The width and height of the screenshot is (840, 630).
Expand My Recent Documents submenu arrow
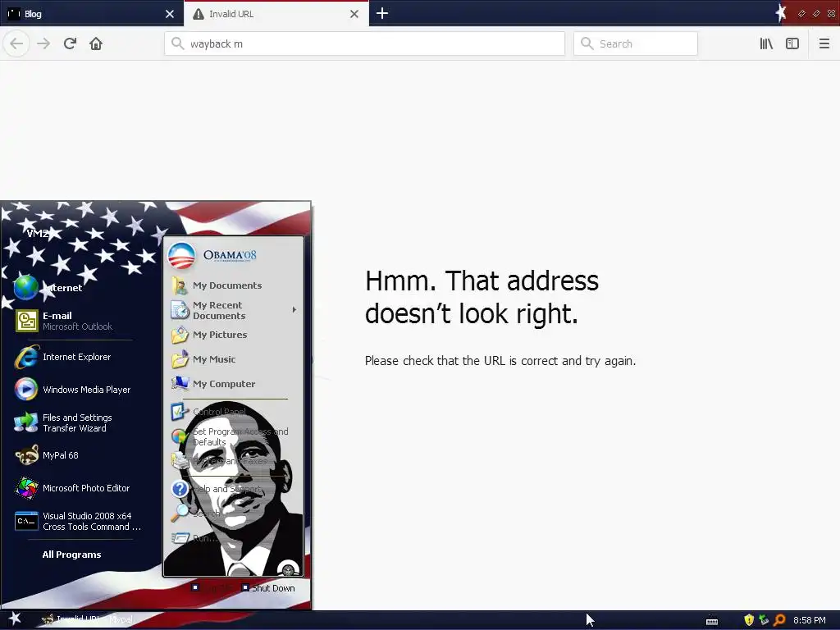[294, 309]
